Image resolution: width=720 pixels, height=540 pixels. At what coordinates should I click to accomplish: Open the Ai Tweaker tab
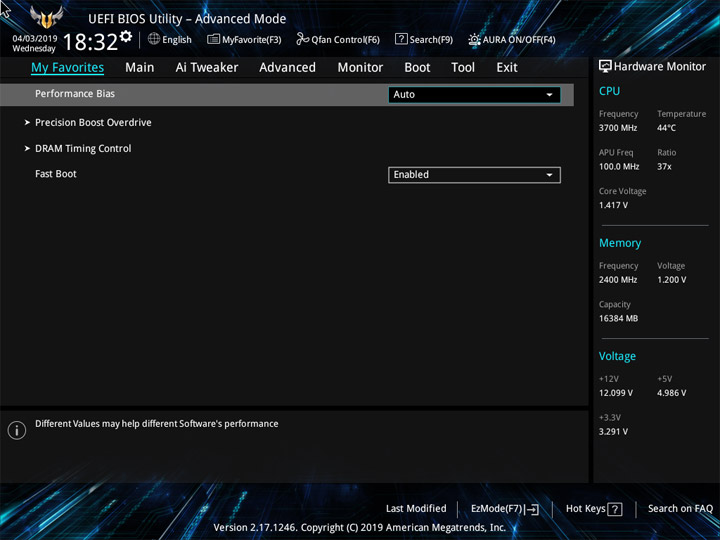click(x=207, y=68)
